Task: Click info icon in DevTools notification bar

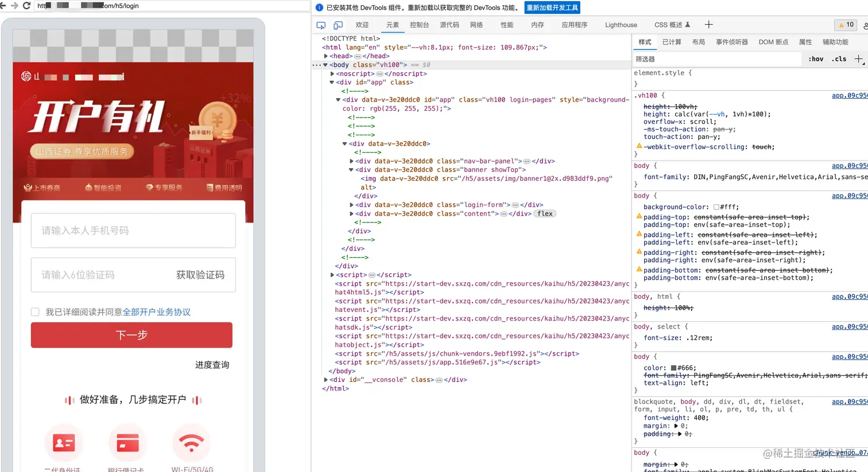Action: [x=319, y=7]
